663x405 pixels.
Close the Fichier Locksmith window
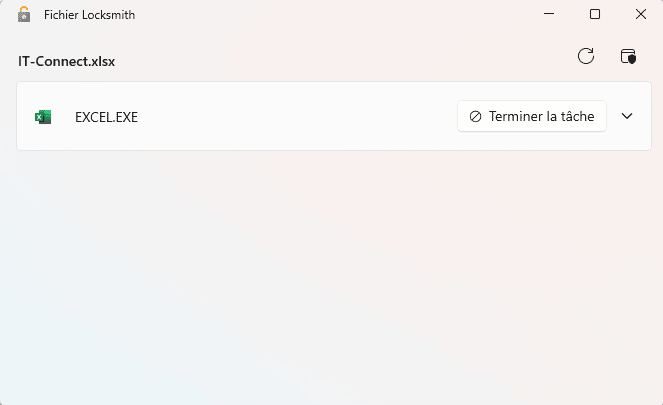641,14
